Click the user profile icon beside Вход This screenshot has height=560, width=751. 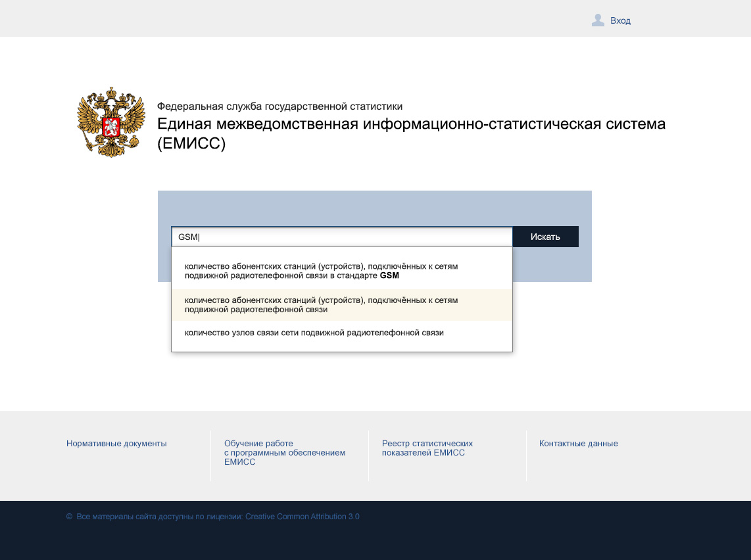click(x=598, y=20)
